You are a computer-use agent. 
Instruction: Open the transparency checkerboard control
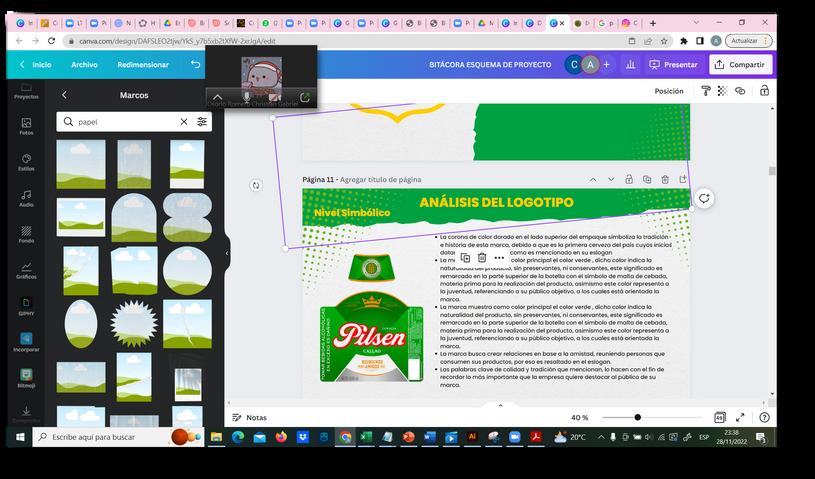tap(722, 91)
